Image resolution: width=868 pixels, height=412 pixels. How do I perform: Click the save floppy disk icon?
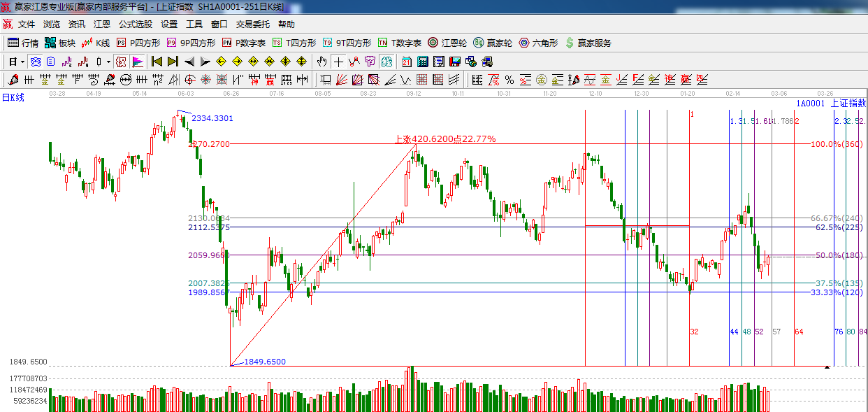(455, 62)
